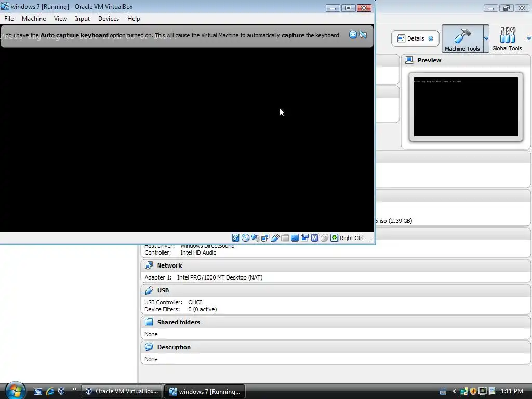Viewport: 532px width, 399px height.
Task: Expand the Machine Tools dropdown arrow
Action: point(486,38)
